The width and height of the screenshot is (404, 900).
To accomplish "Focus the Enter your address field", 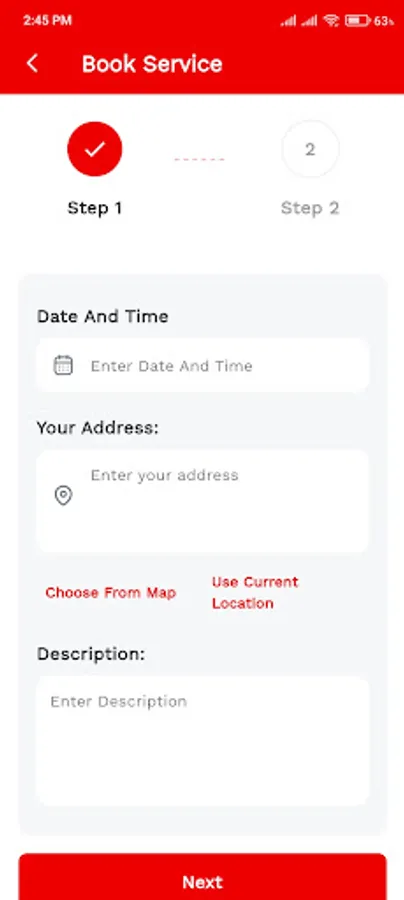I will pos(203,501).
